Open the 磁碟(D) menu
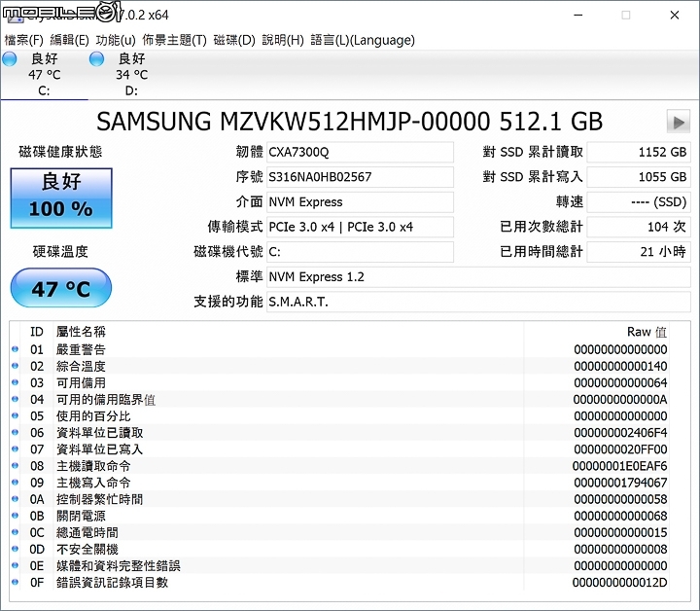 pyautogui.click(x=234, y=40)
